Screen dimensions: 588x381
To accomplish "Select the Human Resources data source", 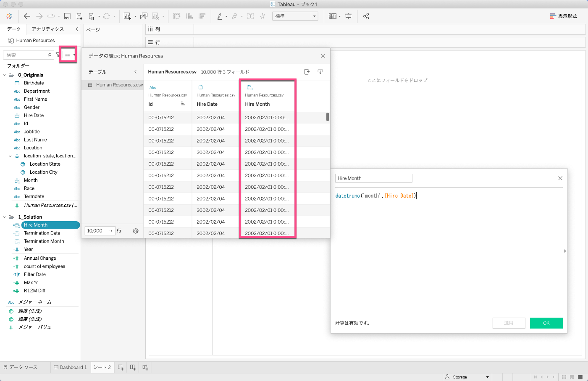I will (x=35, y=41).
